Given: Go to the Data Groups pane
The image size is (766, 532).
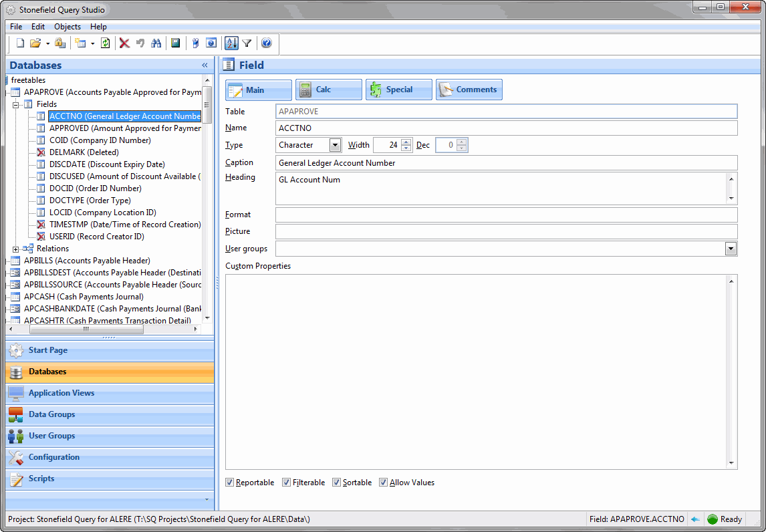Looking at the screenshot, I should pos(51,414).
